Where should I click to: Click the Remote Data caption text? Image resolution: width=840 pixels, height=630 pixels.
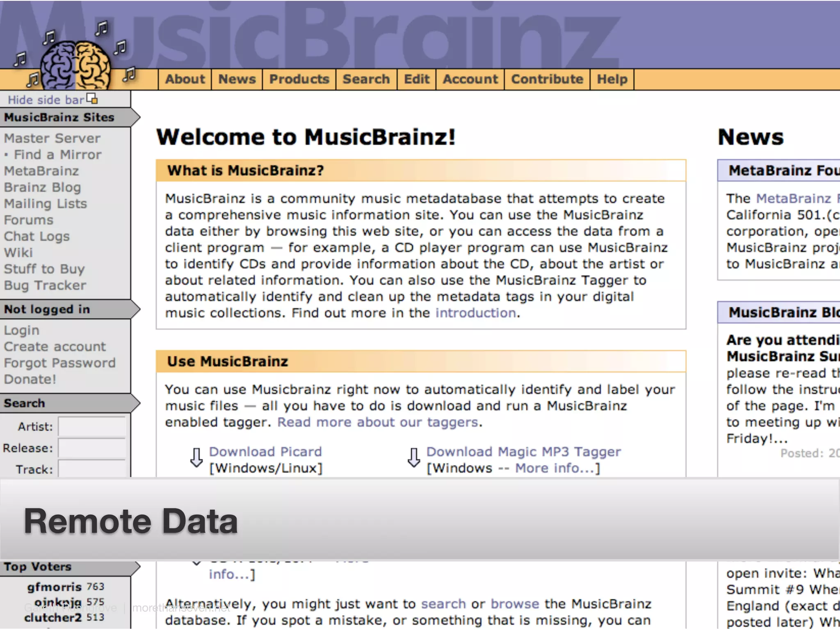131,521
